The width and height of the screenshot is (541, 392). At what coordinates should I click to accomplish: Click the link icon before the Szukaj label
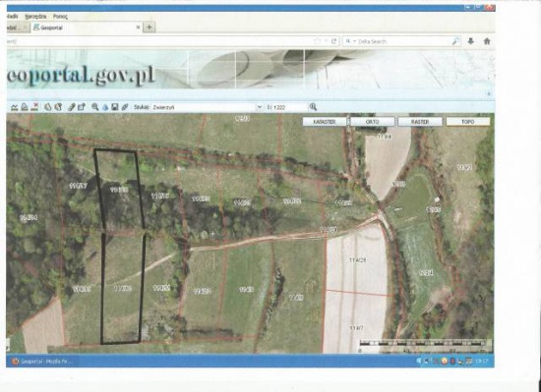click(x=125, y=107)
